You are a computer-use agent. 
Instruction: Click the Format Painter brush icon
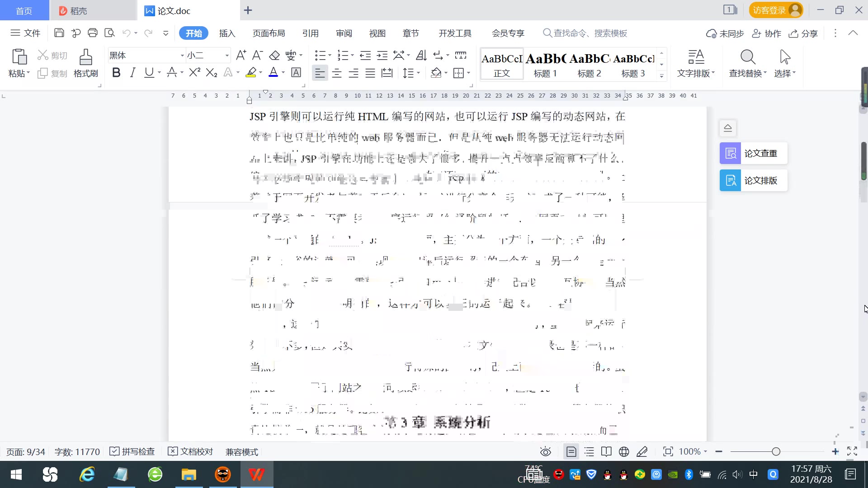(85, 57)
